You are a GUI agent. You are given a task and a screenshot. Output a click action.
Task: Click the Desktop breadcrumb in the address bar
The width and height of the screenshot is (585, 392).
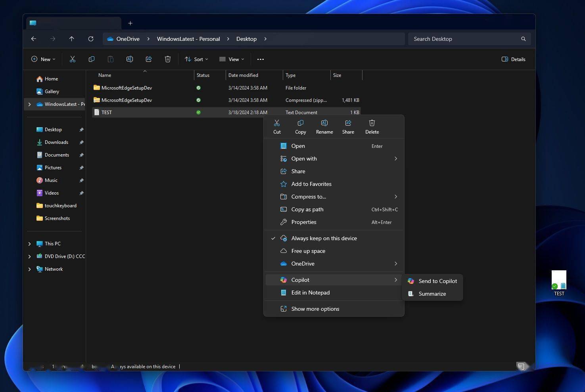[x=246, y=39]
